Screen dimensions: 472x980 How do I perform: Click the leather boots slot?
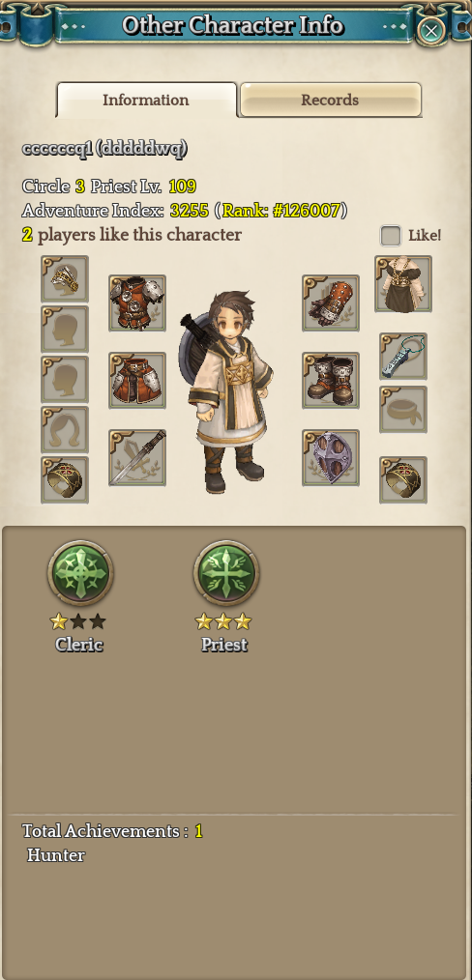click(x=331, y=380)
